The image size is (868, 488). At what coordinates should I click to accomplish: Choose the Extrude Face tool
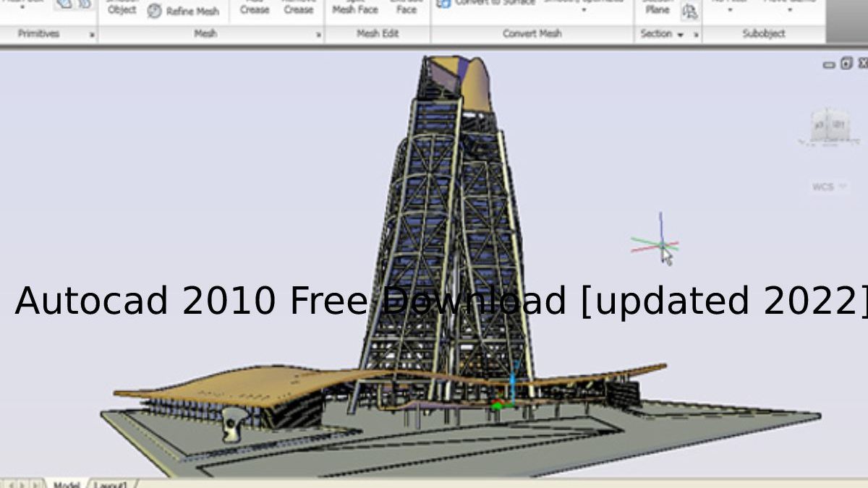coord(407,7)
